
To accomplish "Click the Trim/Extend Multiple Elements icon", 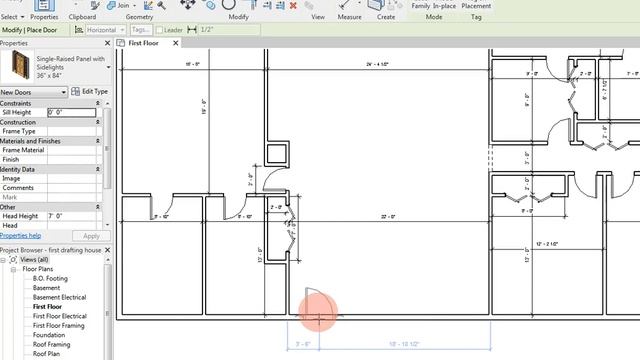I will point(280,5).
